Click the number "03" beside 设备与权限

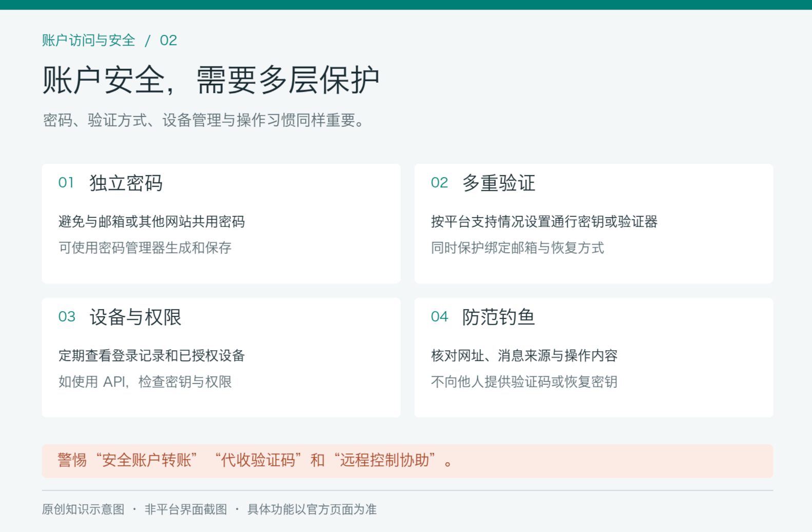coord(67,317)
